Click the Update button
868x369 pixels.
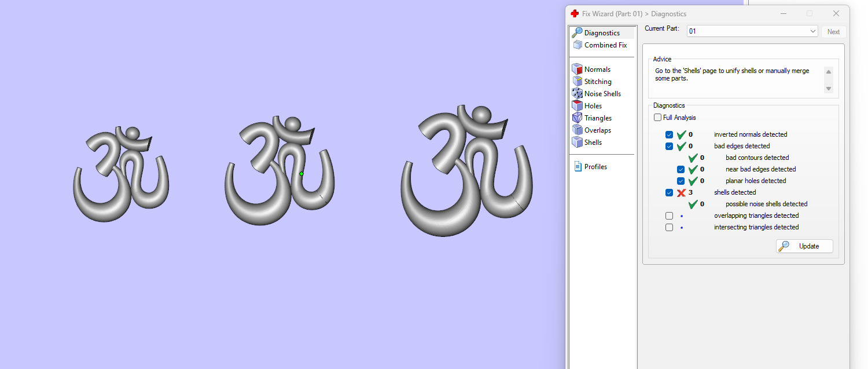point(804,246)
